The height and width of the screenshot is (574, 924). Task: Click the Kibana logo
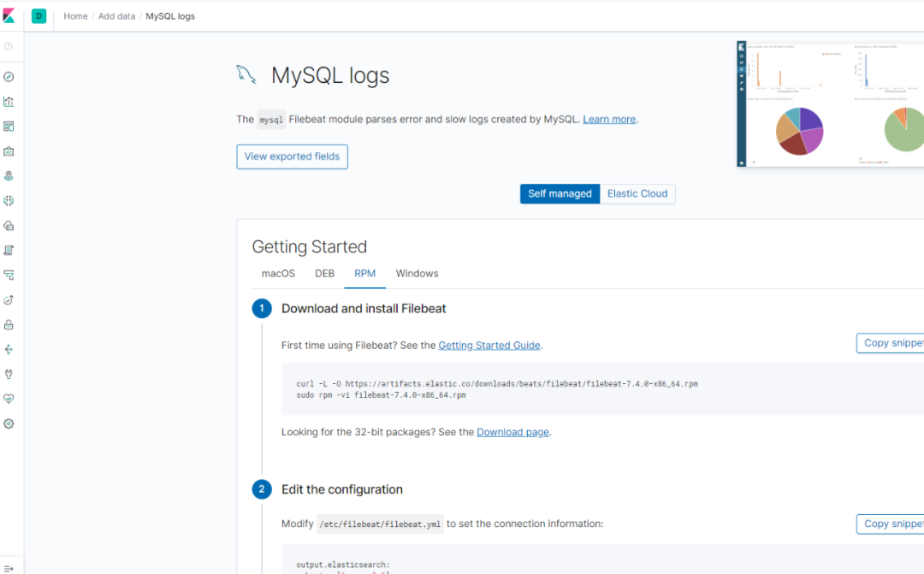pyautogui.click(x=9, y=16)
